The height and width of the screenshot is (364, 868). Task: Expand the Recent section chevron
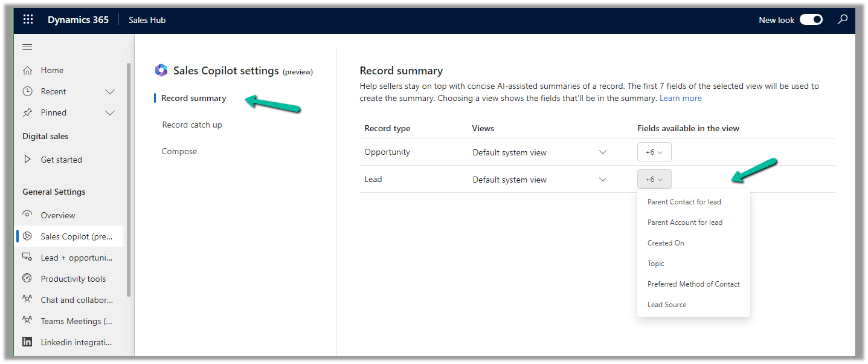[x=110, y=92]
